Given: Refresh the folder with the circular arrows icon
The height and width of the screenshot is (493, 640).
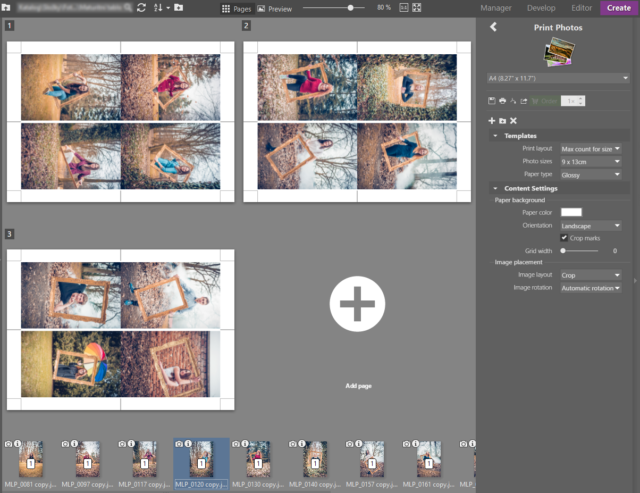Looking at the screenshot, I should click(x=141, y=7).
